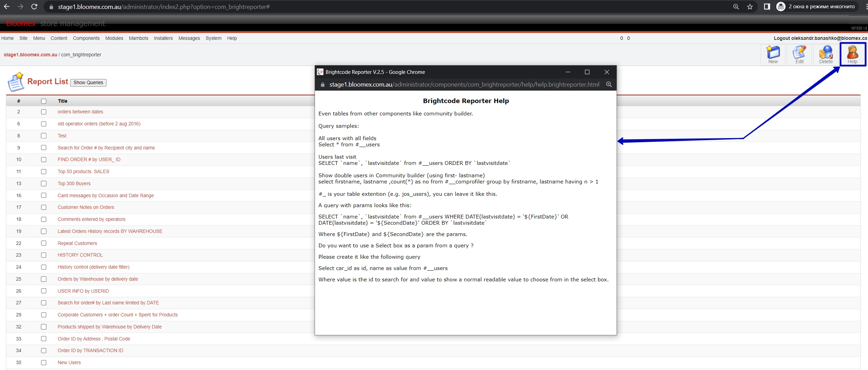Toggle the select-all checkbox in the table header
The height and width of the screenshot is (370, 868).
point(44,101)
